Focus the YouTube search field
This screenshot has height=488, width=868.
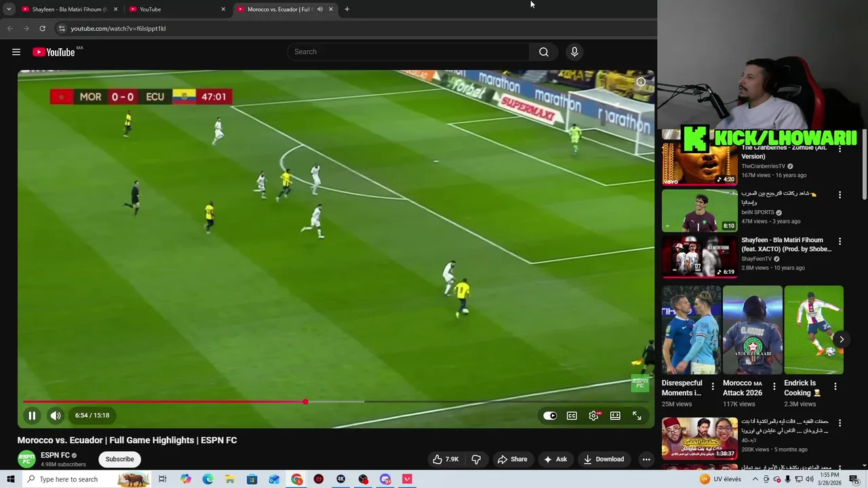pos(409,52)
